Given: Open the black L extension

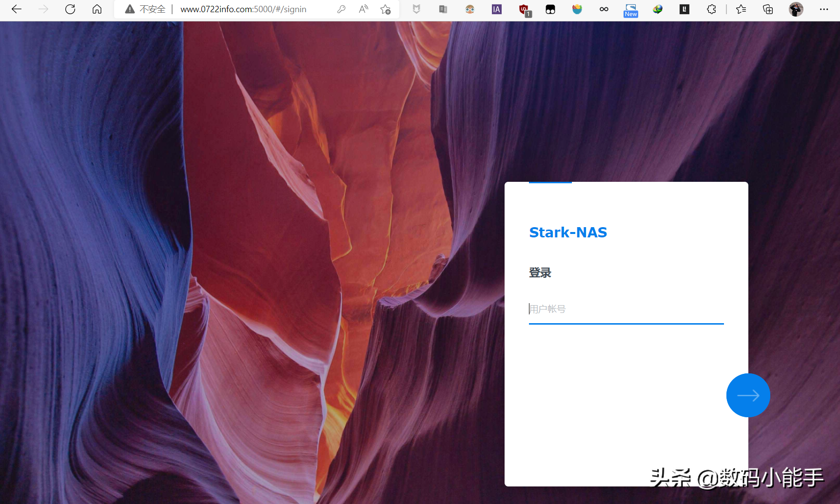Looking at the screenshot, I should click(x=684, y=9).
